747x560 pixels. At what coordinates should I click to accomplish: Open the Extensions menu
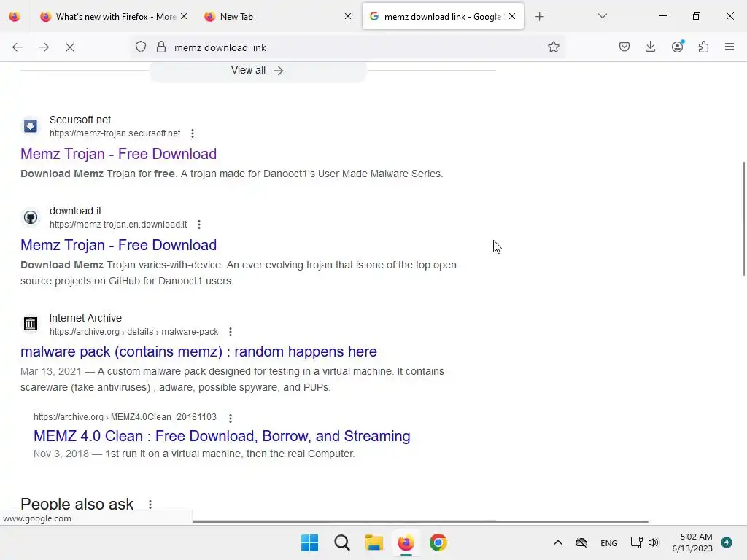point(704,47)
